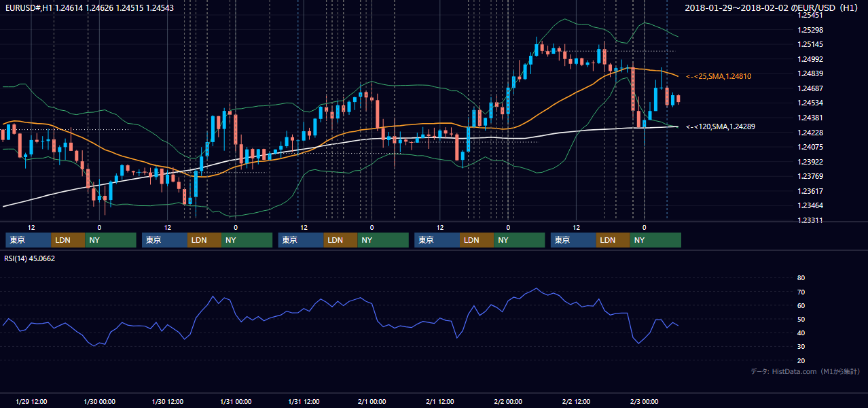Click price axis value 1.24228

click(x=810, y=133)
